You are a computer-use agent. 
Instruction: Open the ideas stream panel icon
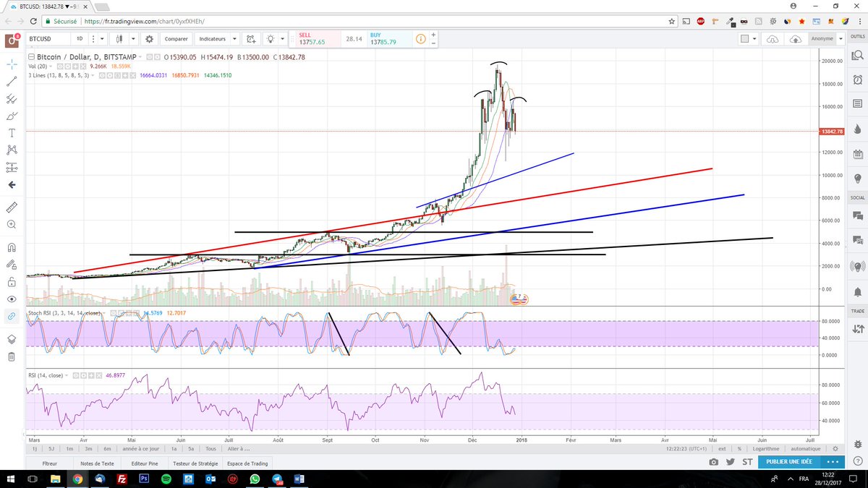[x=857, y=266]
